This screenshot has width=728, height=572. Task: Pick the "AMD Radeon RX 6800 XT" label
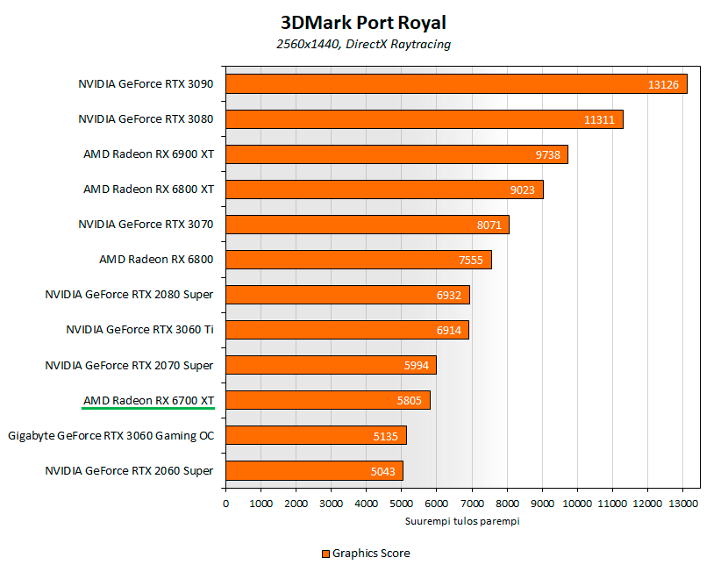click(148, 189)
